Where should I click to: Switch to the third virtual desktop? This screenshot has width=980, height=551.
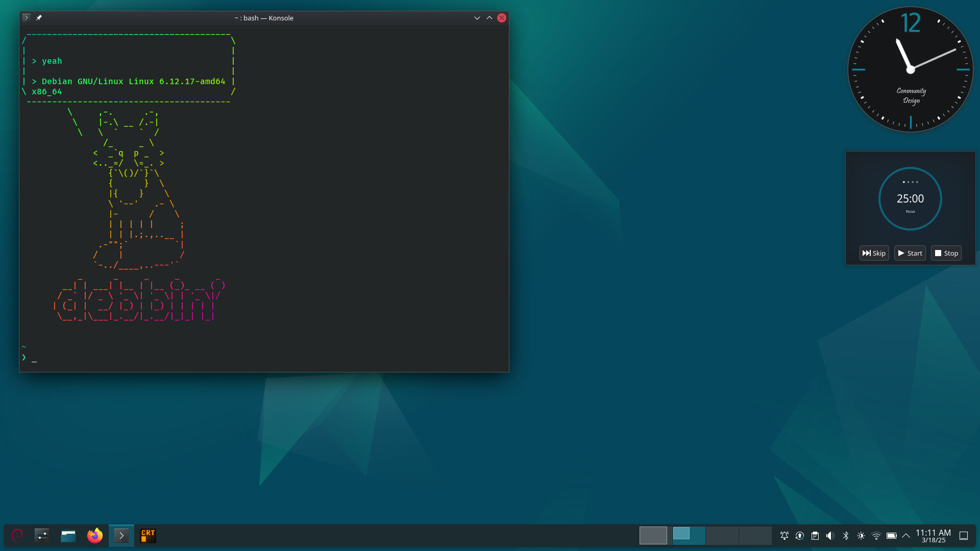pos(722,535)
